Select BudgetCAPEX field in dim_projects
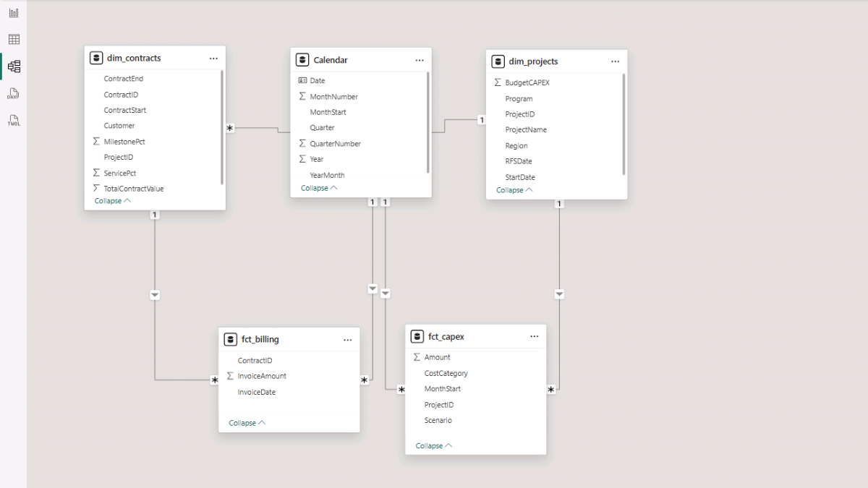 click(527, 82)
